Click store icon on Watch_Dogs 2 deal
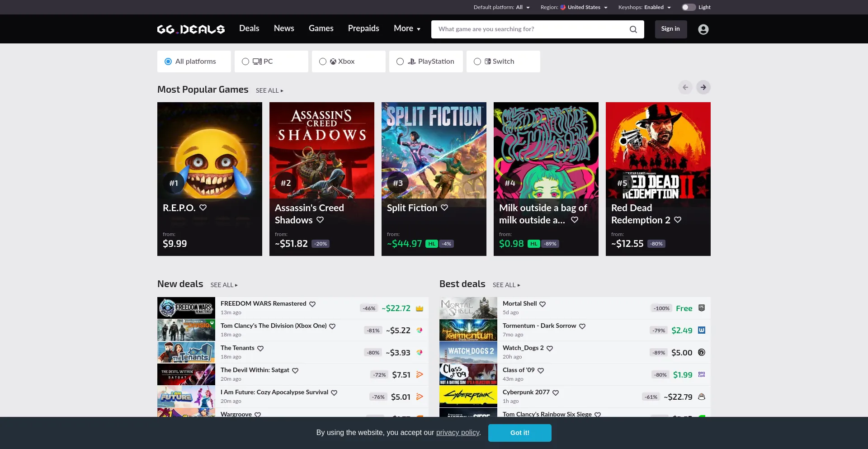Screen dimensions: 868x449 click(x=702, y=352)
